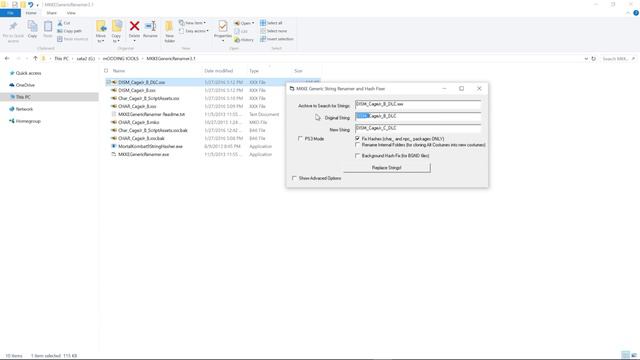640x360 pixels.
Task: Click Invert selection in ribbon
Action: 277,39
